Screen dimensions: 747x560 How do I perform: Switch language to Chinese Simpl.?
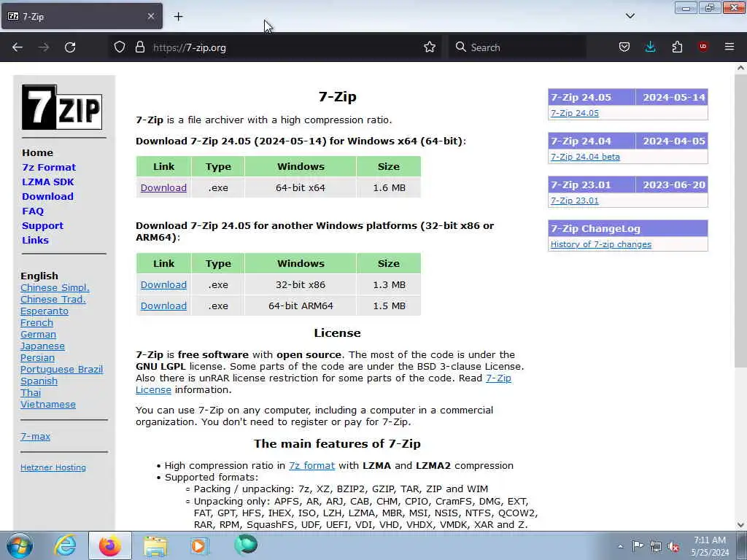click(x=55, y=287)
